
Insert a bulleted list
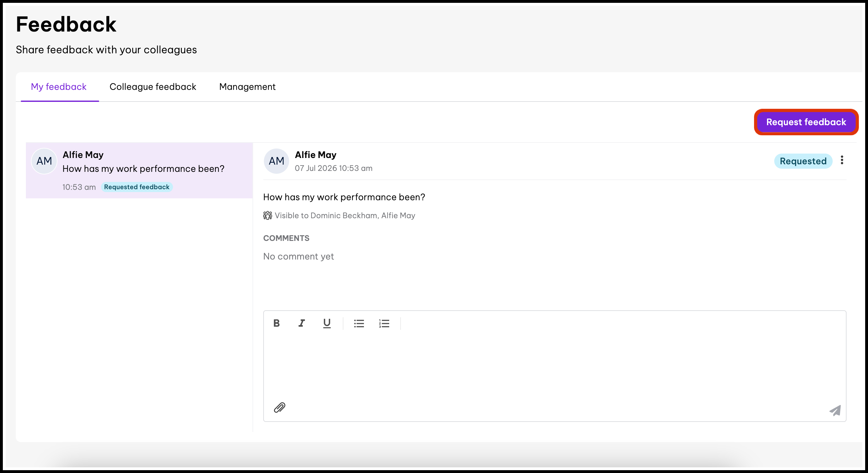(x=359, y=324)
